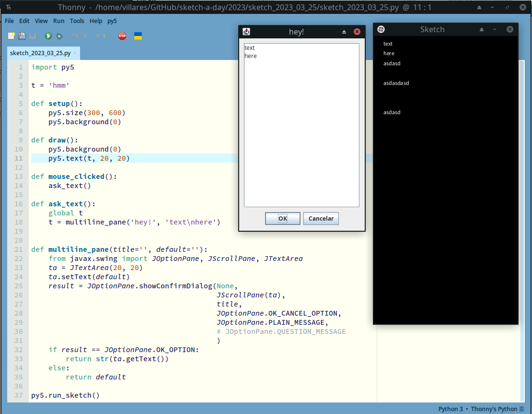532x414 pixels.
Task: Close the hey! dialog window
Action: coord(357,32)
